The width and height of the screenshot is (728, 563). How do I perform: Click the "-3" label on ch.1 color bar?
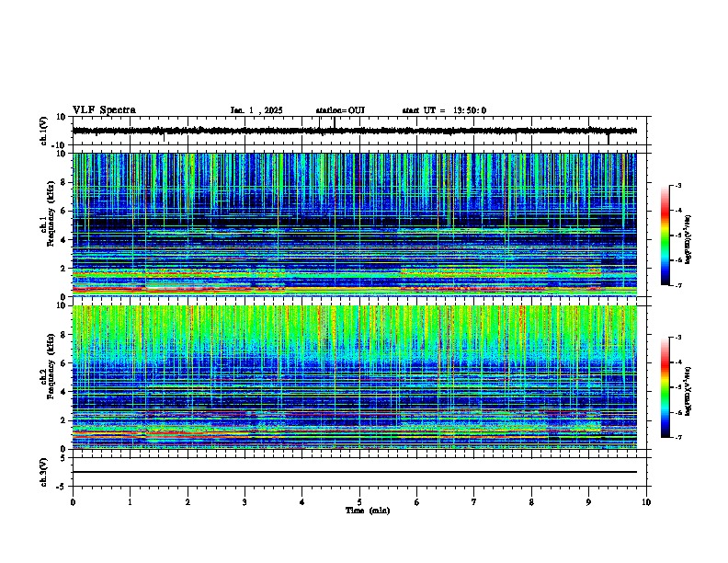click(x=677, y=185)
